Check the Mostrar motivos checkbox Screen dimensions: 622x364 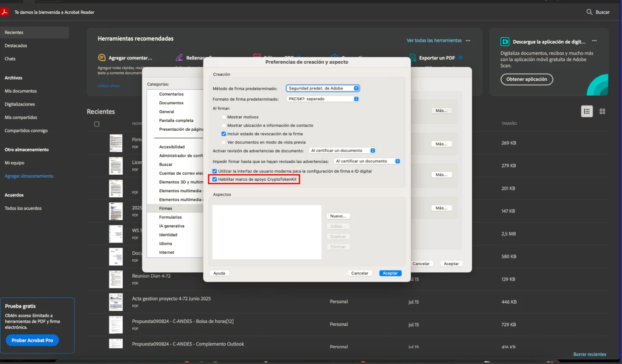click(224, 117)
